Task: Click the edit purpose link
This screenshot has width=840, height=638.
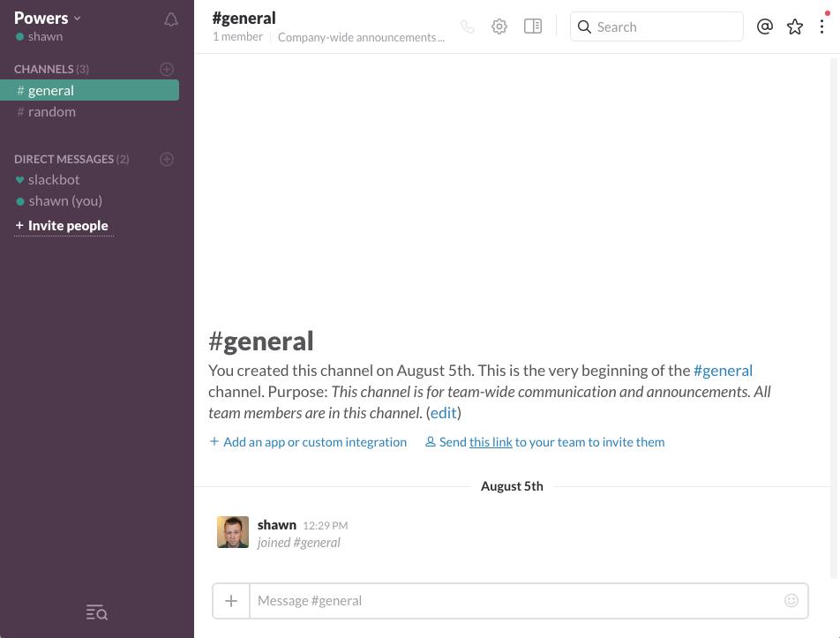Action: pyautogui.click(x=444, y=413)
